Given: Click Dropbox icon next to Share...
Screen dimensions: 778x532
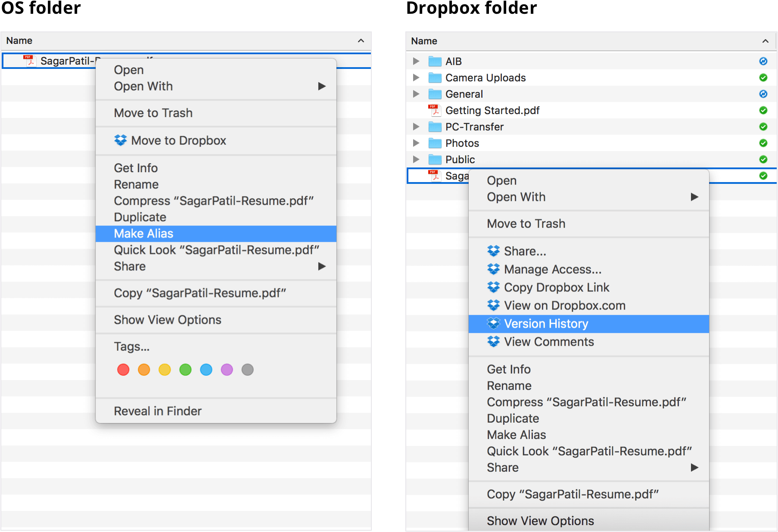Looking at the screenshot, I should (494, 251).
